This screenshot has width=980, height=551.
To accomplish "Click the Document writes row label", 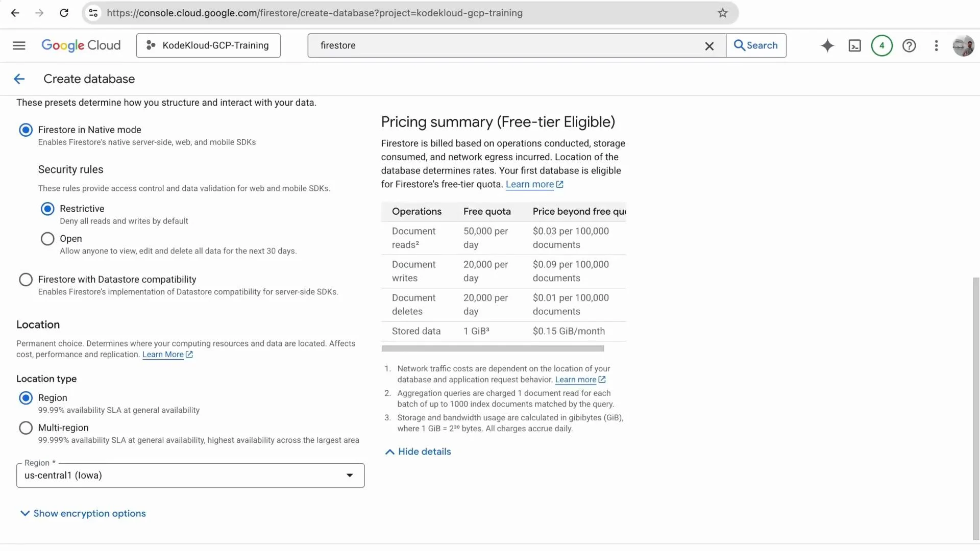I will 413,271.
